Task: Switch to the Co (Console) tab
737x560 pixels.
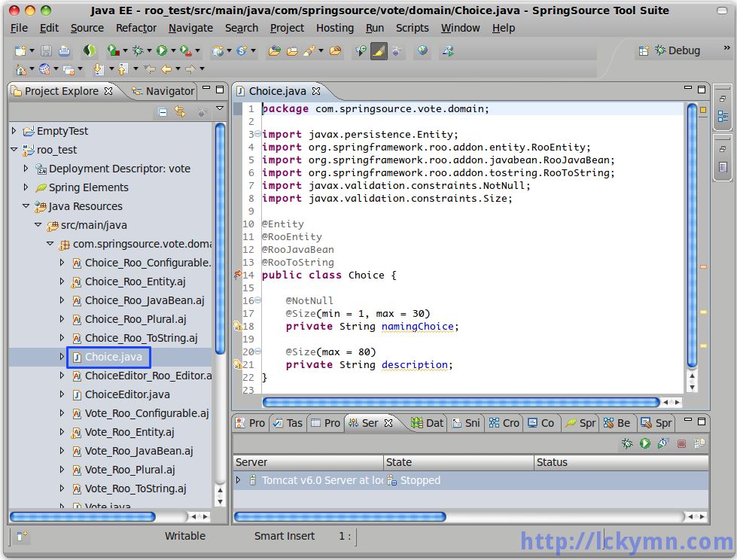Action: [541, 423]
